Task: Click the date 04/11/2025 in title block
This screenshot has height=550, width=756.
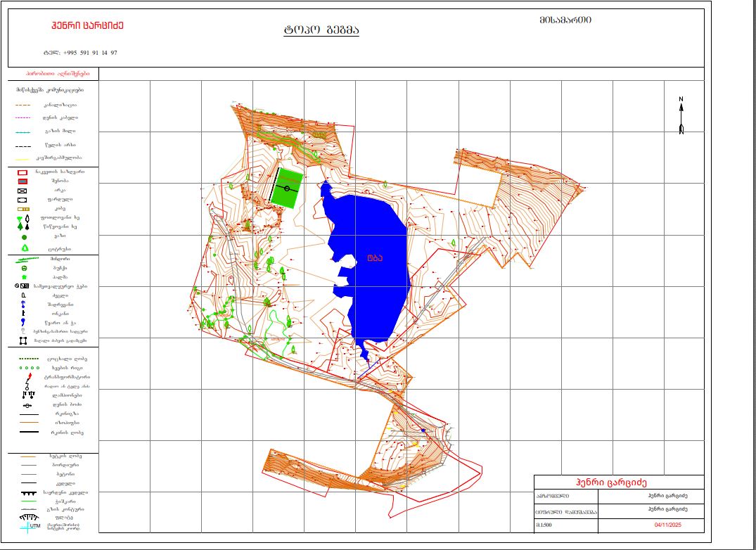Action: click(668, 525)
